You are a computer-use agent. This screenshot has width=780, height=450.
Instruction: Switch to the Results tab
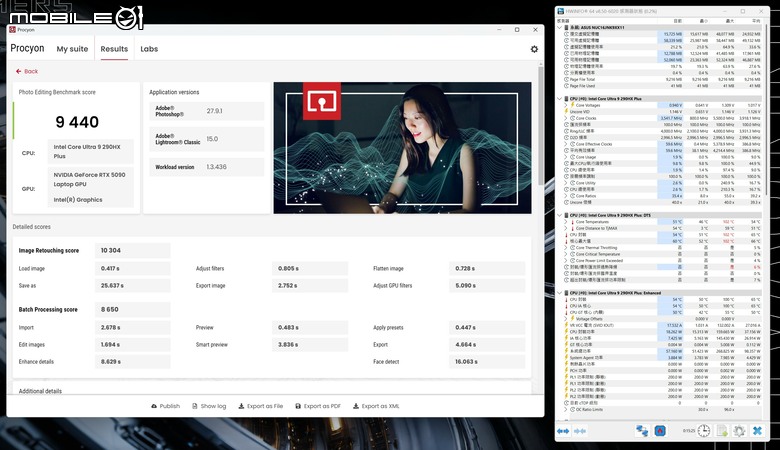pyautogui.click(x=114, y=49)
